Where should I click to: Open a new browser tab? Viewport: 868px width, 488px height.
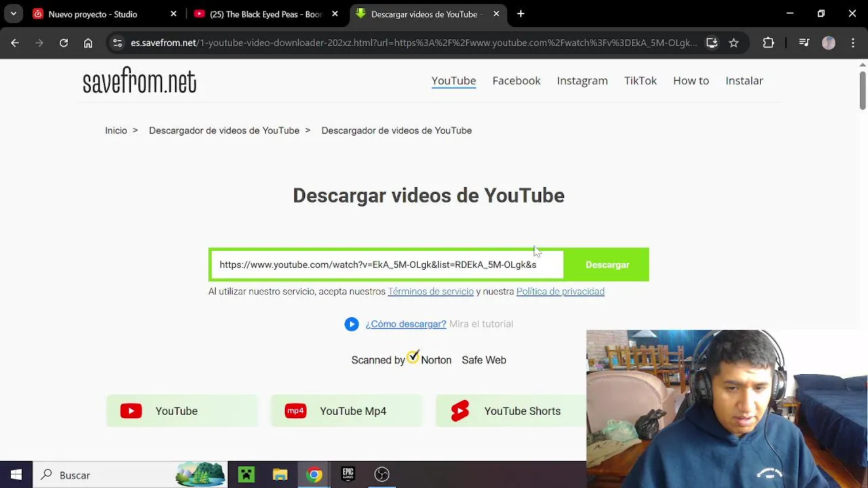coord(521,14)
